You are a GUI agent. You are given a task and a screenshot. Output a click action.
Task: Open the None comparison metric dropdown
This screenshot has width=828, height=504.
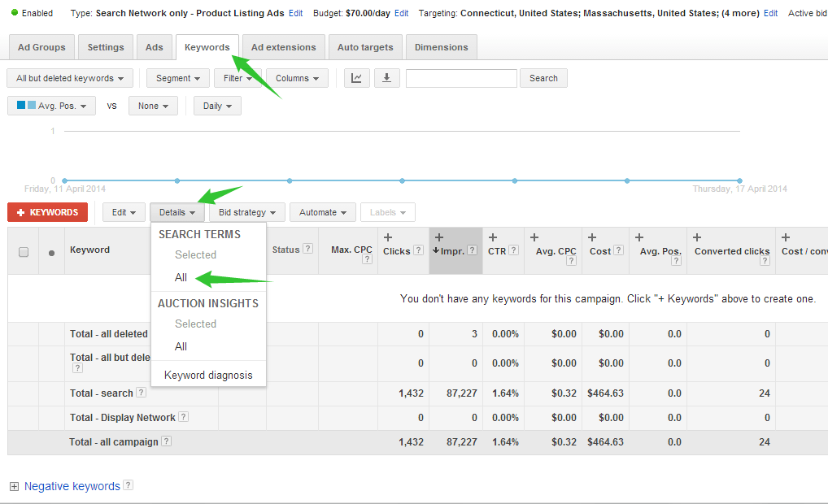153,106
